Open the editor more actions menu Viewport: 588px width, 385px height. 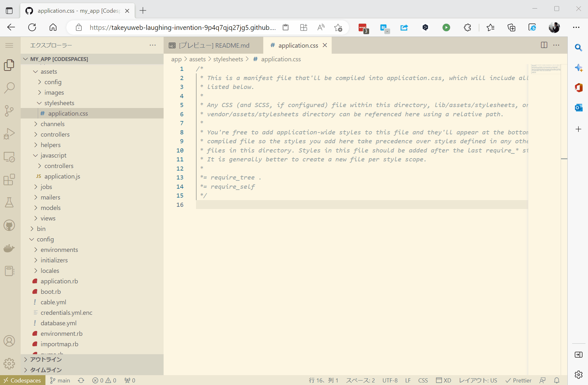557,45
